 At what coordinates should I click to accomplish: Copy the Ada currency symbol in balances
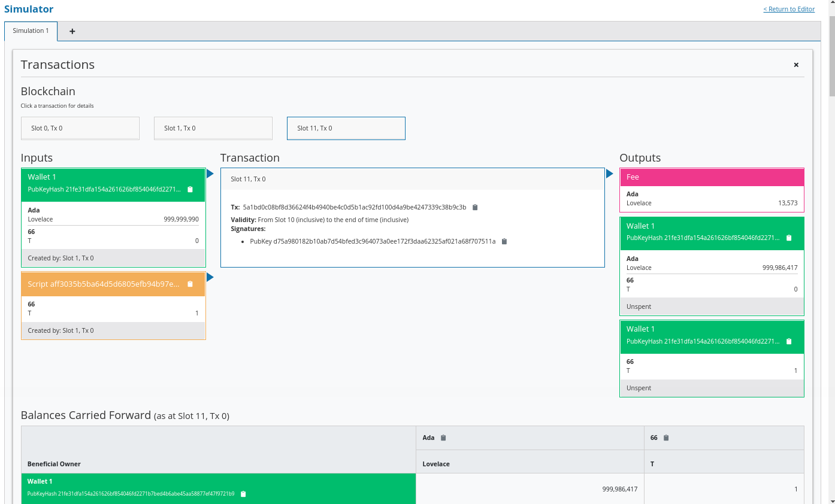(x=443, y=438)
